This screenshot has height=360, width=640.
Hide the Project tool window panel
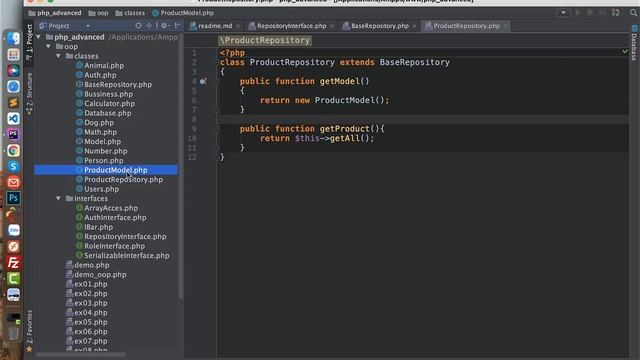[178, 25]
